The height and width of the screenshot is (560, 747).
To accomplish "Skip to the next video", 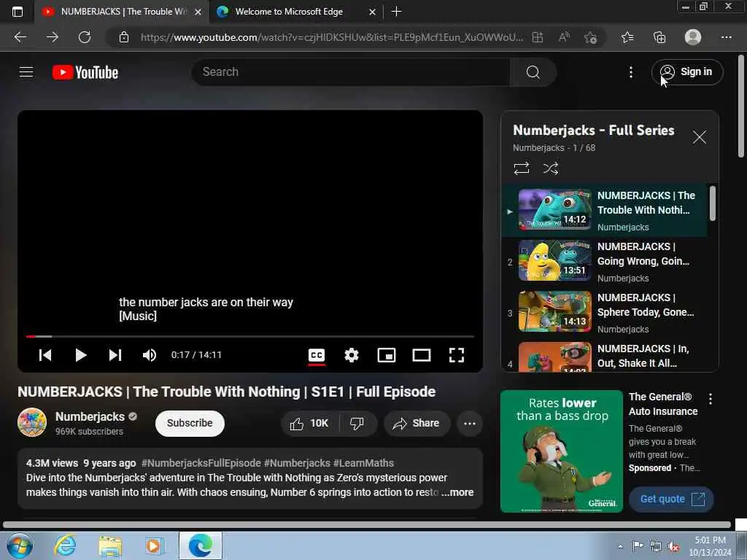I will [x=115, y=355].
